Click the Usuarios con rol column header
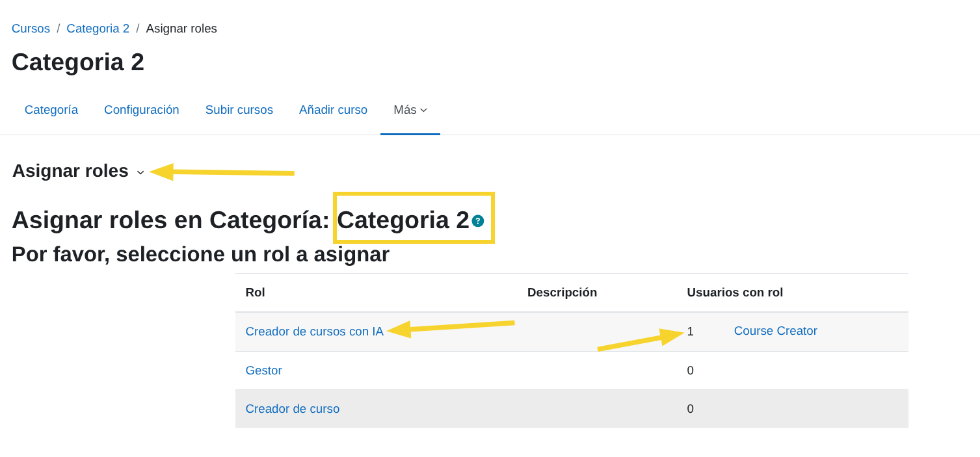 735,292
